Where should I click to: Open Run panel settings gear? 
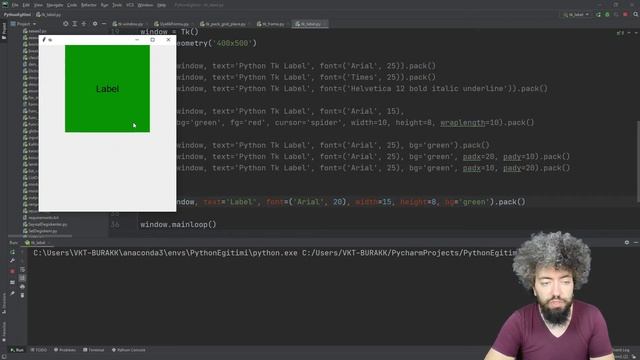[627, 242]
